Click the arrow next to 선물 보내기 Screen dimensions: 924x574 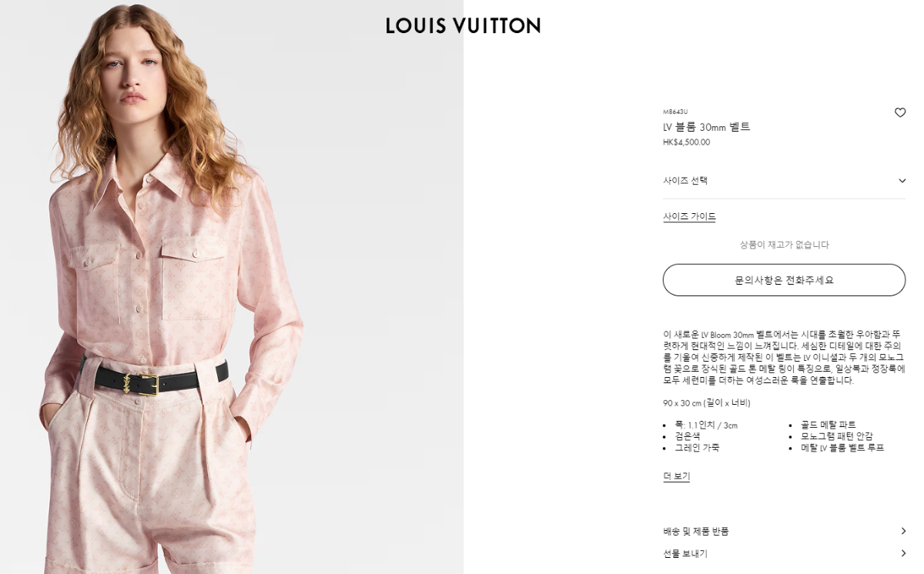point(903,553)
